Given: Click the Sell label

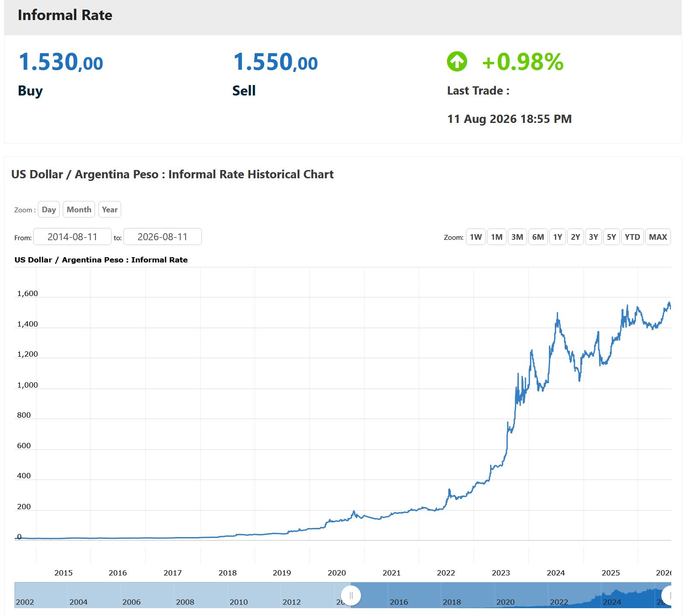Looking at the screenshot, I should [x=244, y=91].
